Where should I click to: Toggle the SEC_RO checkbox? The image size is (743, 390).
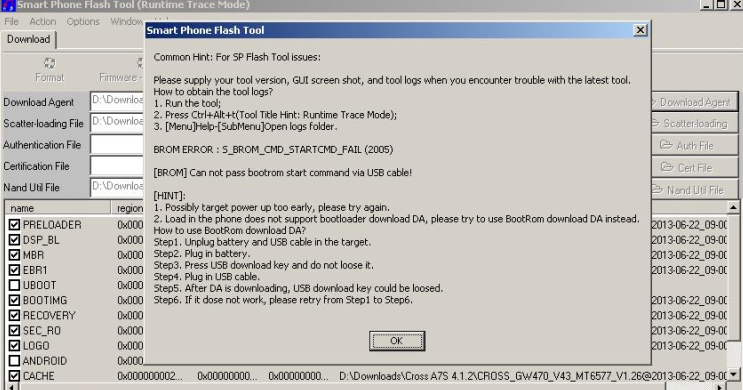14,331
